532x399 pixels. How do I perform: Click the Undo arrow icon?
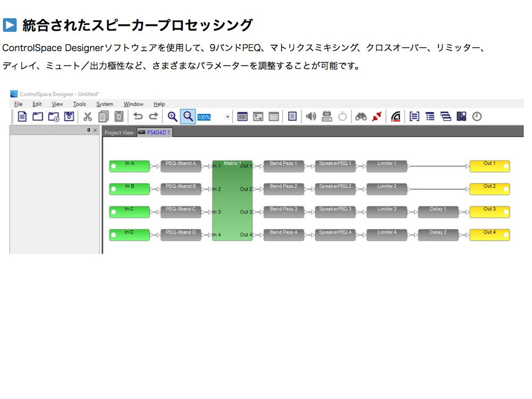138,117
